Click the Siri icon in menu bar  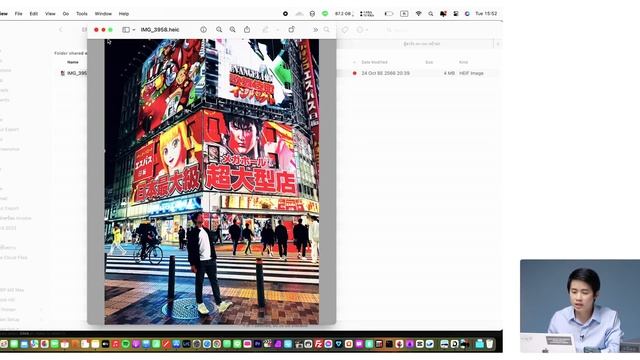pos(467,13)
